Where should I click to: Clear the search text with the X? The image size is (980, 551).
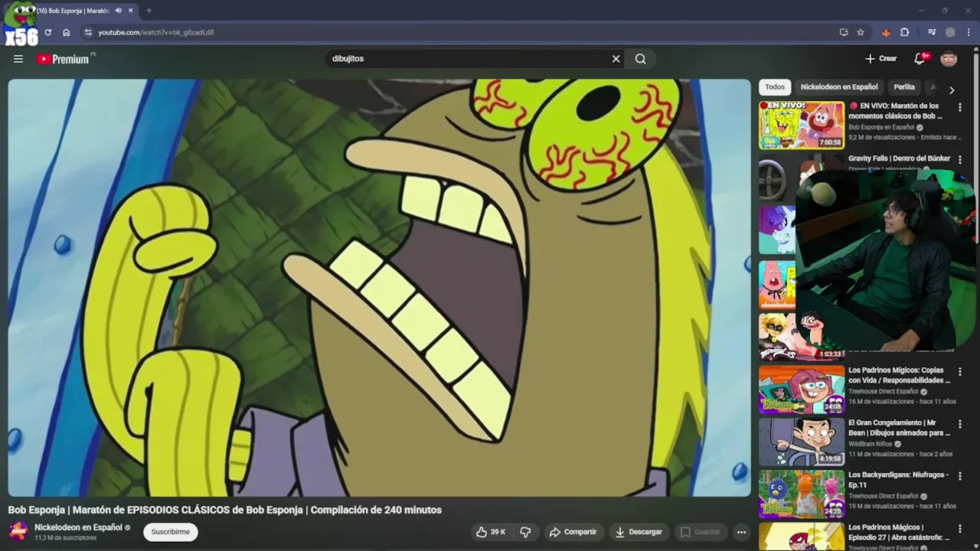tap(616, 59)
